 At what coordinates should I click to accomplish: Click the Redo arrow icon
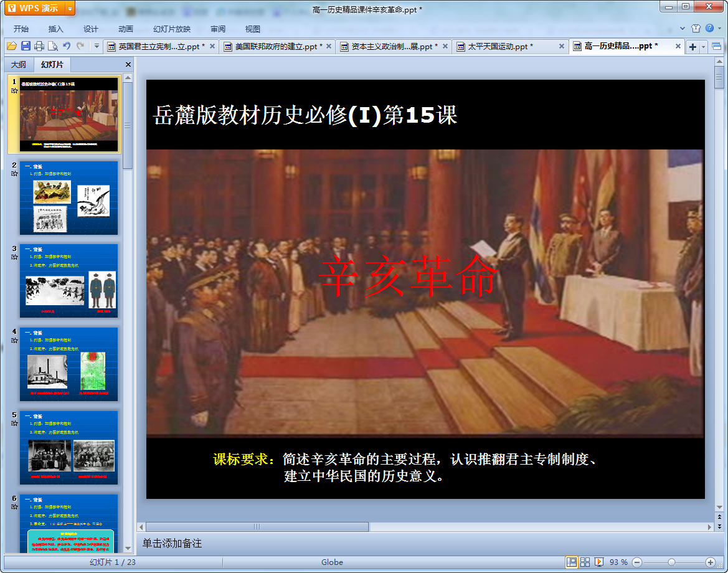point(80,46)
